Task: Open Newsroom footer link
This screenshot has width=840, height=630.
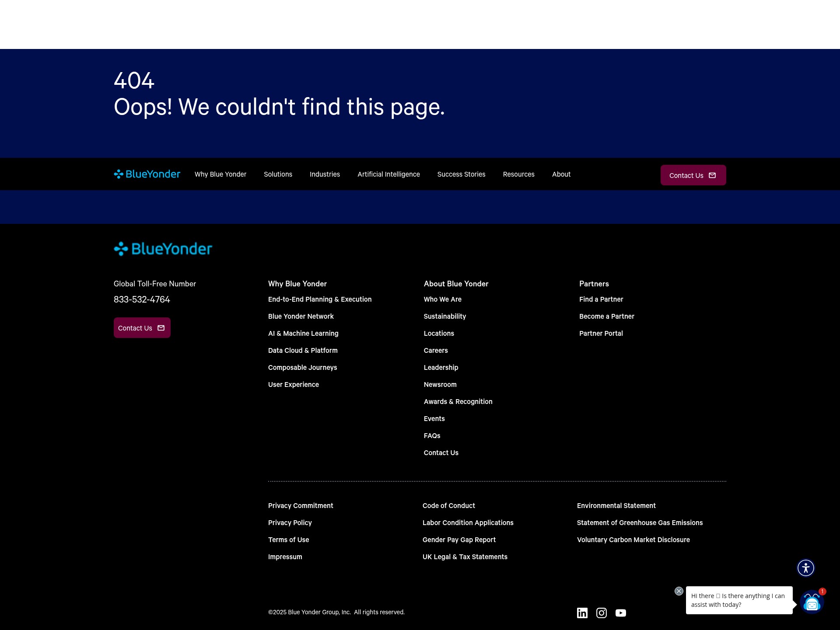Action: (x=440, y=384)
